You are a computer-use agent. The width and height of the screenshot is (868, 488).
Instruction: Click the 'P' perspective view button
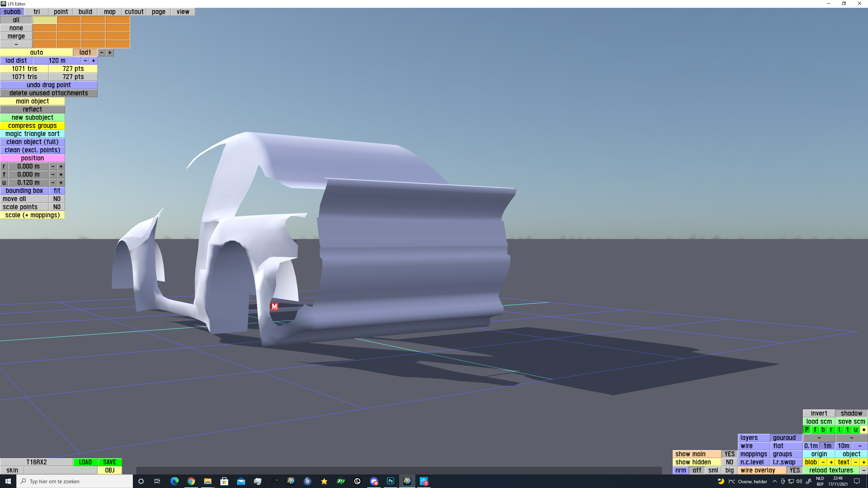click(807, 430)
